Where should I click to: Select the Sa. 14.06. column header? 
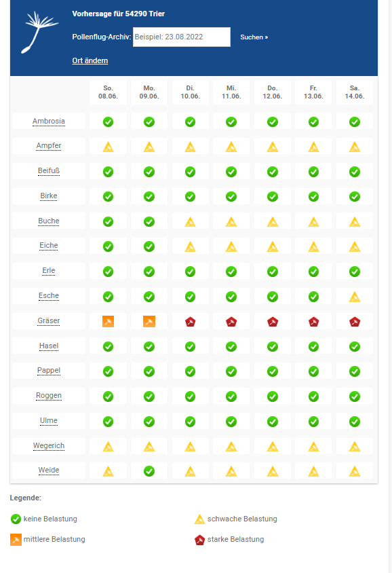[x=355, y=92]
